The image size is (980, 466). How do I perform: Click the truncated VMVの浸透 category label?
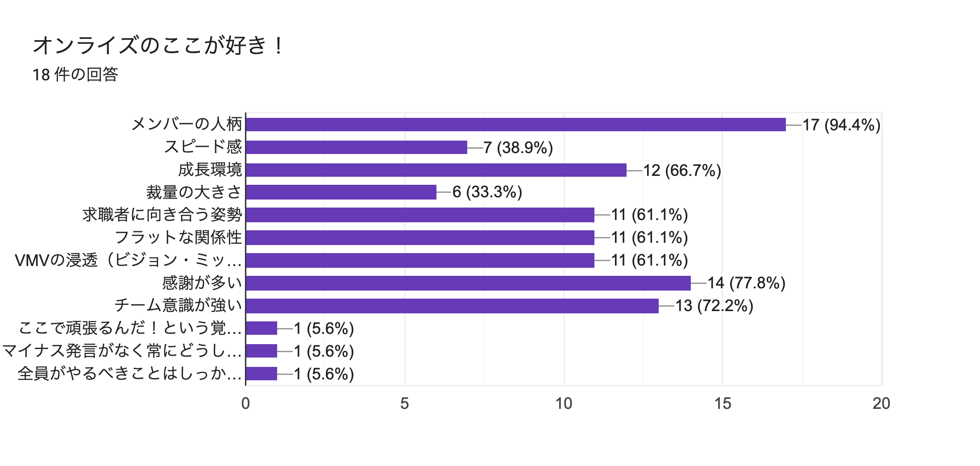pyautogui.click(x=129, y=260)
